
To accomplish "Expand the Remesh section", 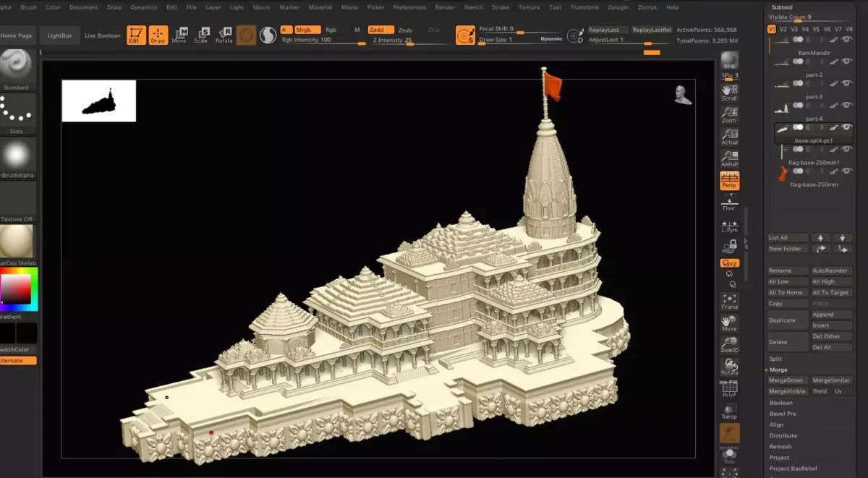I will (x=780, y=447).
